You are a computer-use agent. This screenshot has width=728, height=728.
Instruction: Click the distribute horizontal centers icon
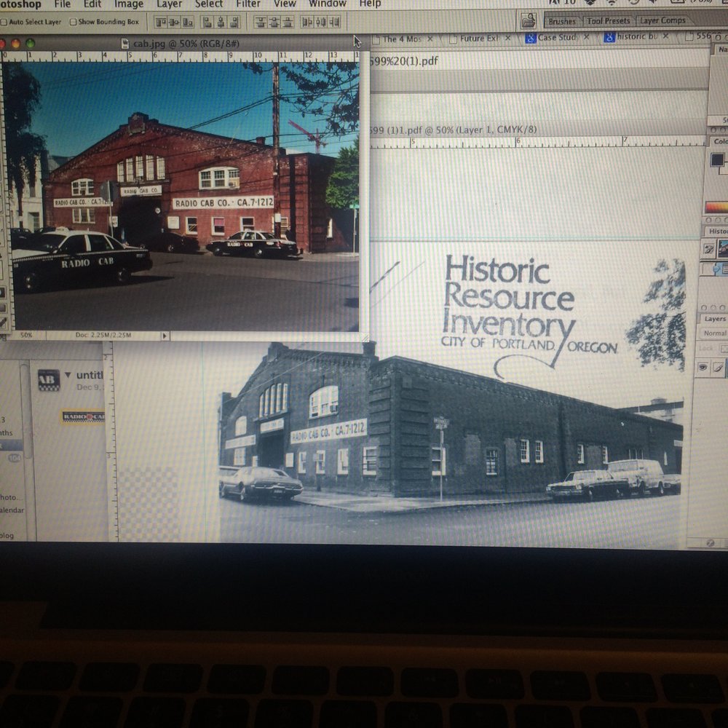tap(320, 22)
